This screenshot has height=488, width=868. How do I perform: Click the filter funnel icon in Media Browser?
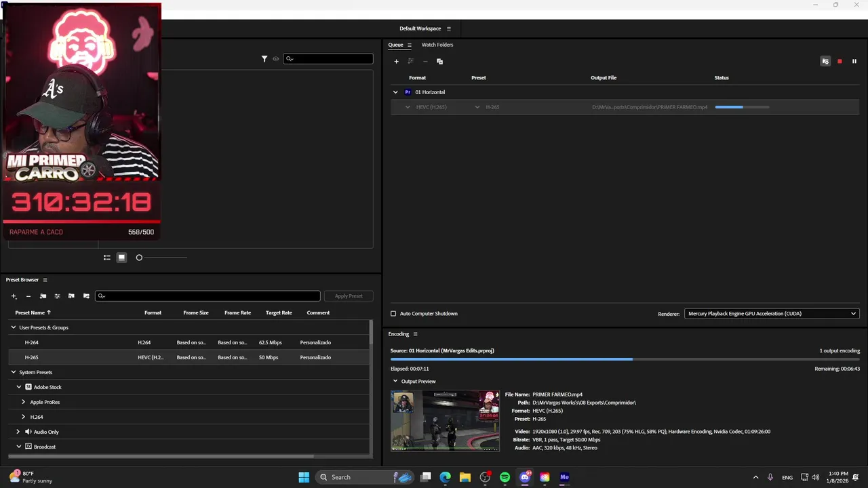point(264,59)
